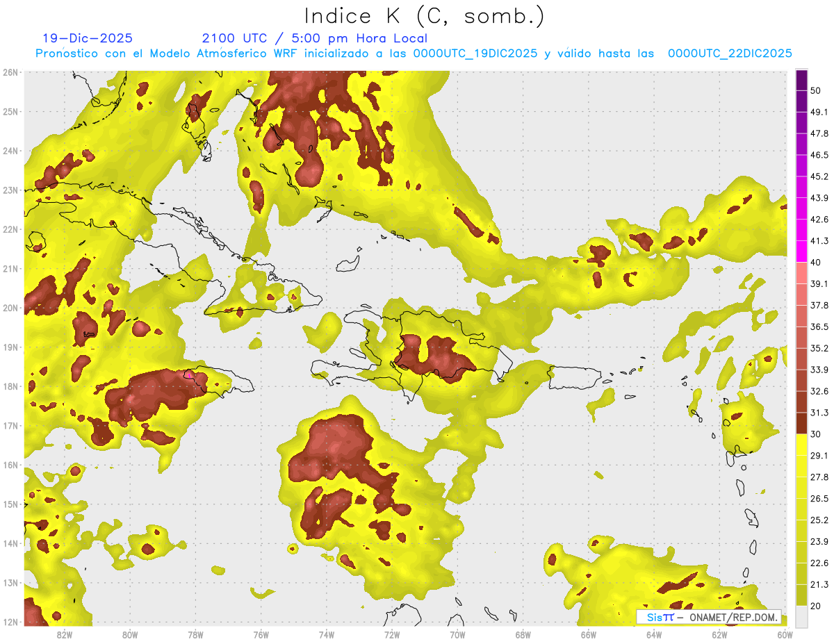Select the salmon colorbar segment between 39.1 and 40
This screenshot has height=644, width=834.
click(801, 273)
